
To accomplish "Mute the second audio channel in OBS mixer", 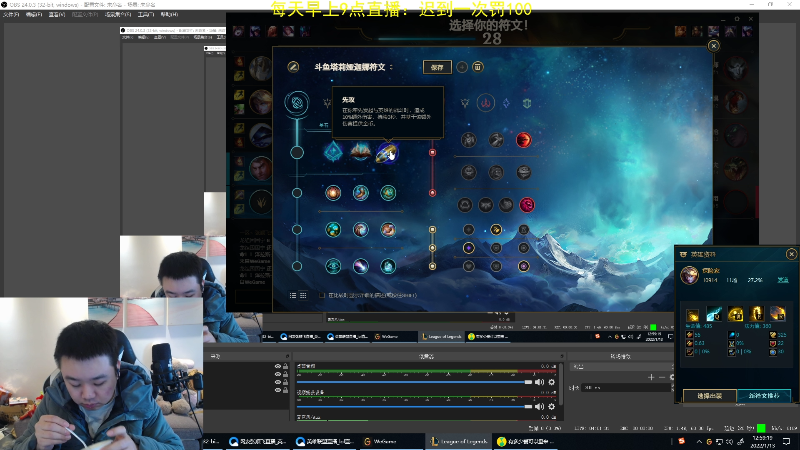I will 539,407.
